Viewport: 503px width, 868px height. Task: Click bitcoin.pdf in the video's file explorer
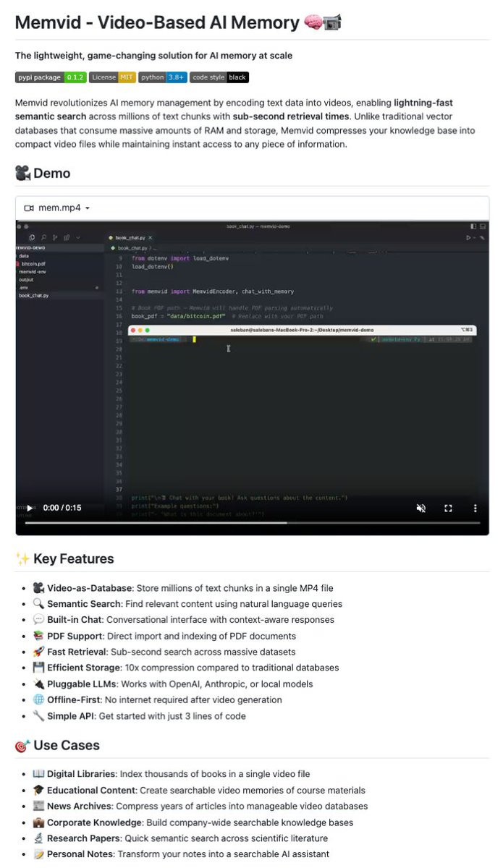pos(33,264)
